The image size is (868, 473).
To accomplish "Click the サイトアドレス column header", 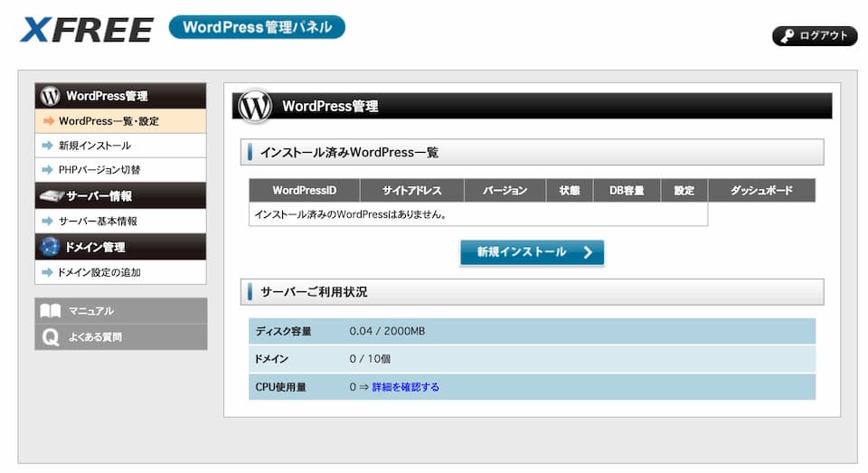I will tap(411, 191).
